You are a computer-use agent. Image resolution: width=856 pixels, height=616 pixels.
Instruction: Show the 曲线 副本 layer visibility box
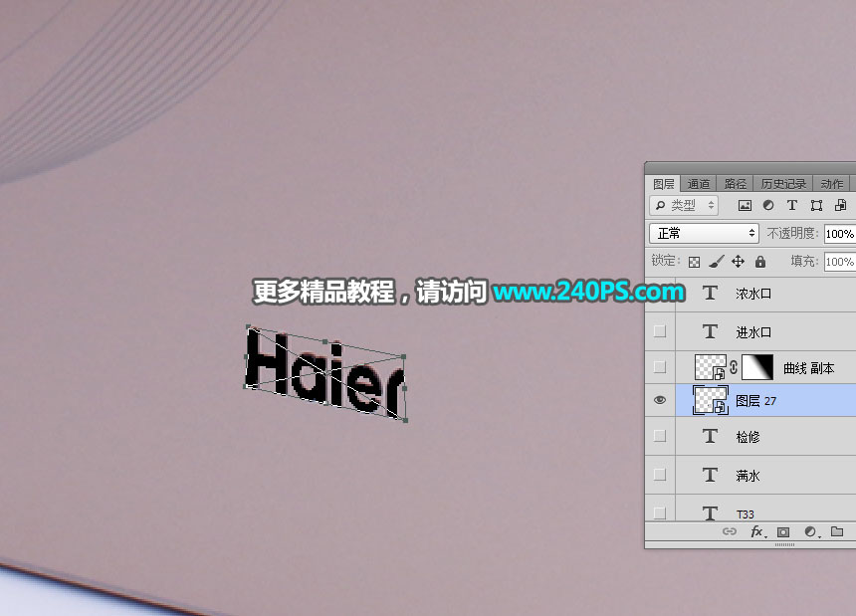pos(660,367)
